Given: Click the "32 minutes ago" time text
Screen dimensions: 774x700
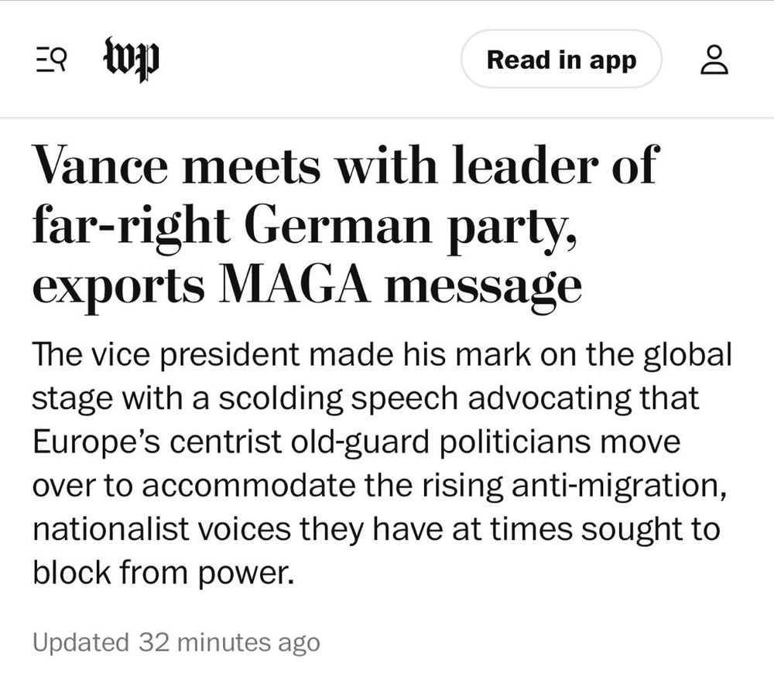Looking at the screenshot, I should 229,642.
